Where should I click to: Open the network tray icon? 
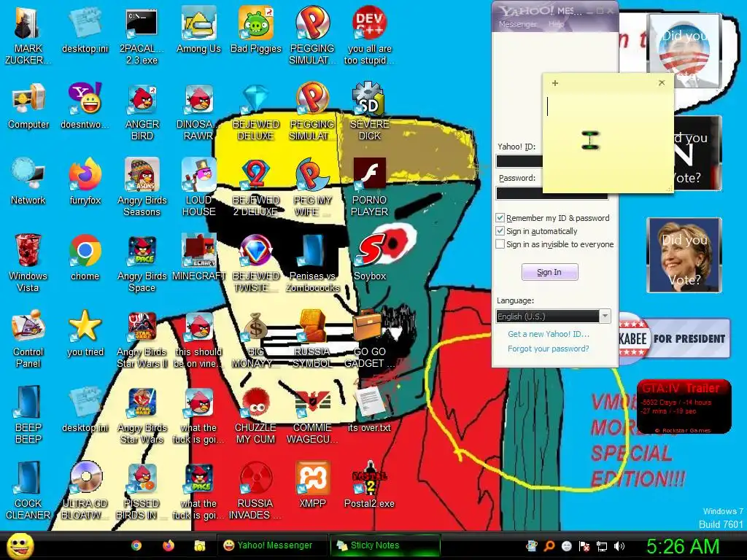coord(602,546)
